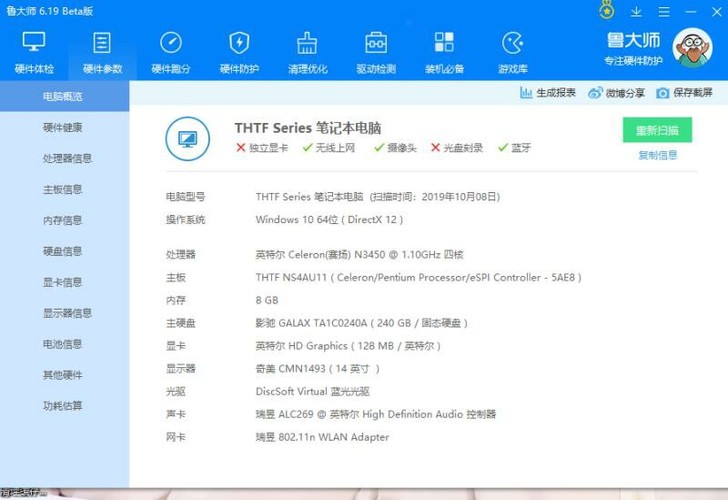Select 硬件健康 in the sidebar
728x500 pixels.
click(65, 128)
